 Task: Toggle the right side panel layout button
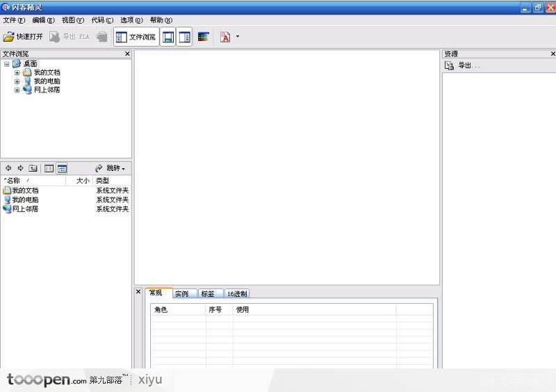184,37
